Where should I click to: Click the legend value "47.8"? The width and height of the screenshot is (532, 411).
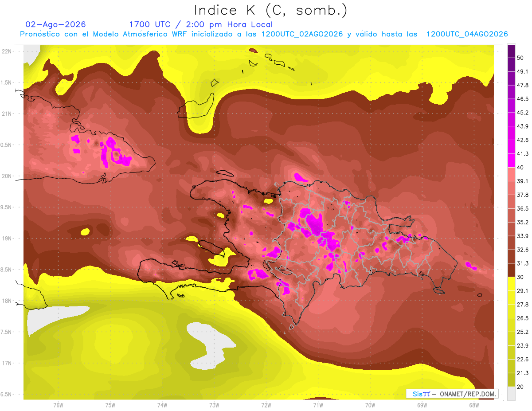[523, 85]
